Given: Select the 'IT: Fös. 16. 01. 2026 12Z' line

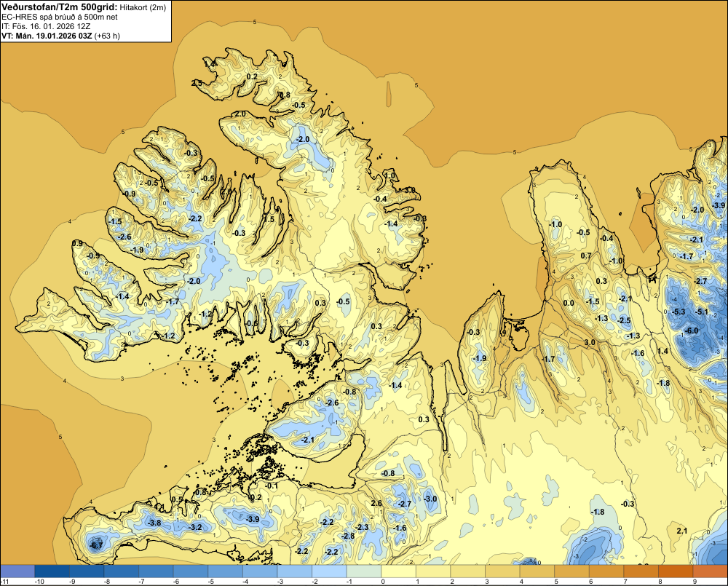Looking at the screenshot, I should click(45, 26).
